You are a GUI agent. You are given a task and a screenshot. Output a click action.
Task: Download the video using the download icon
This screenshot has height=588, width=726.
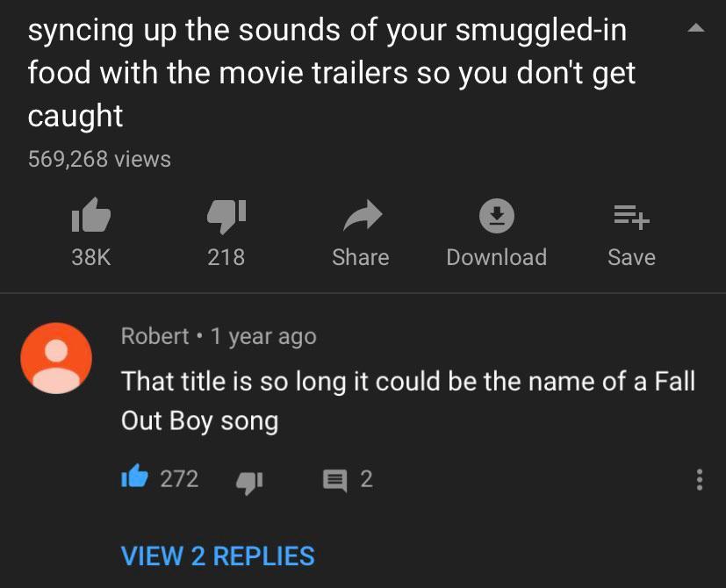[x=496, y=216]
